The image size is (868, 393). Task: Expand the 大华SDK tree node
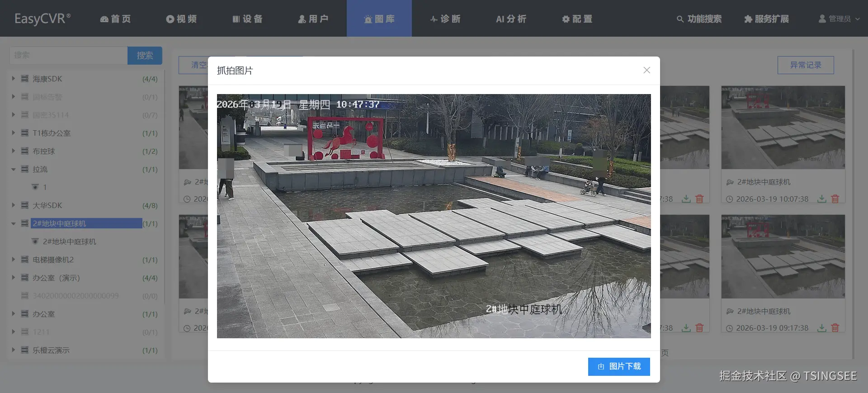pos(13,205)
